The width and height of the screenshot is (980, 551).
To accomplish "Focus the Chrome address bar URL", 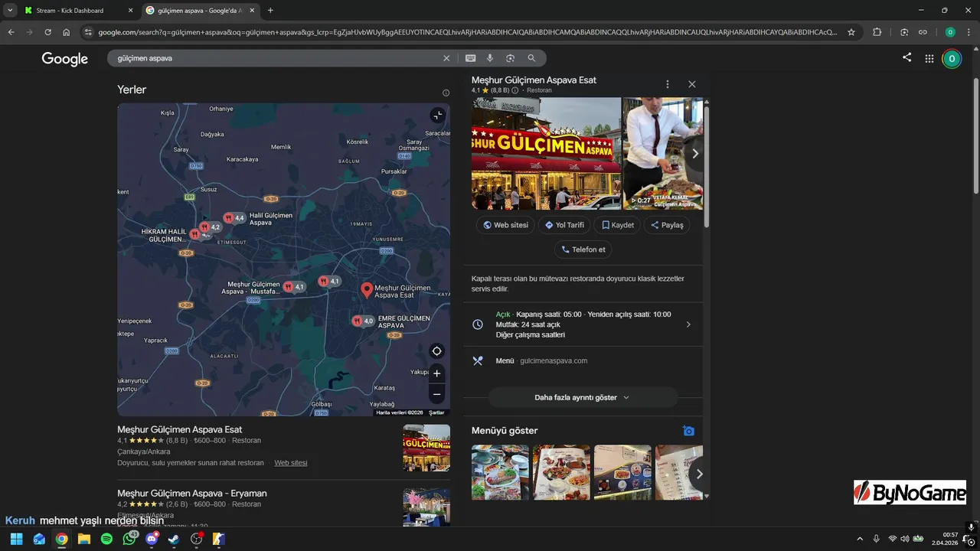I will click(x=467, y=32).
